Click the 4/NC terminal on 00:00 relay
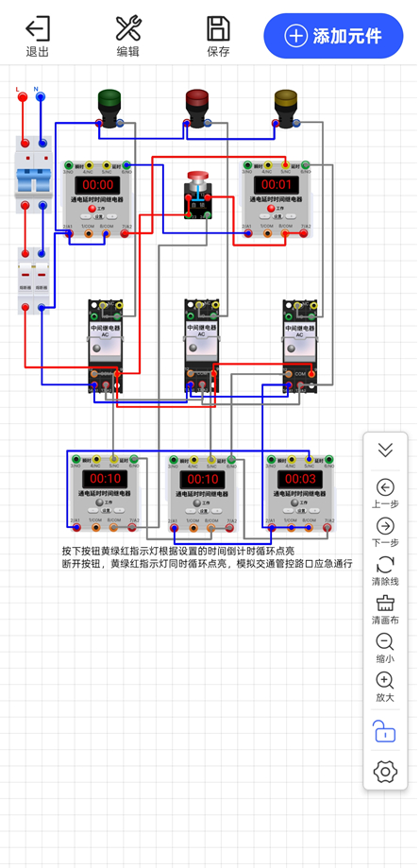 click(x=88, y=164)
